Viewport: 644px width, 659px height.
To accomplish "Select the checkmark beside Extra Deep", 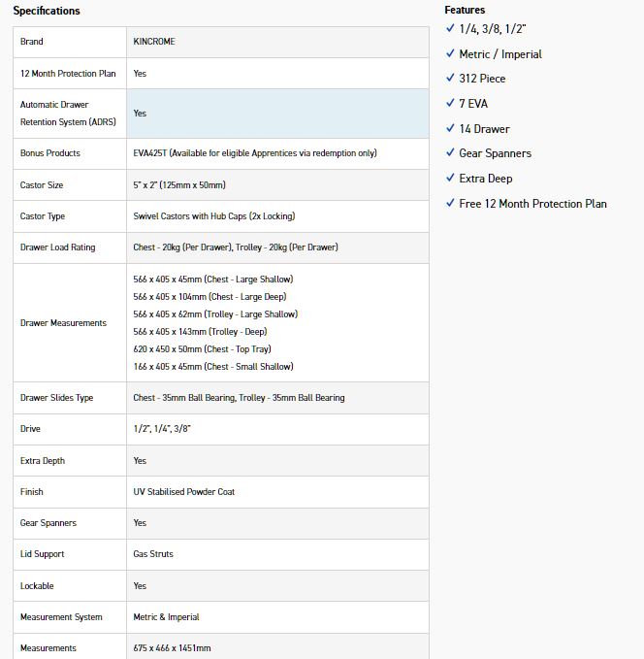I will pyautogui.click(x=450, y=179).
